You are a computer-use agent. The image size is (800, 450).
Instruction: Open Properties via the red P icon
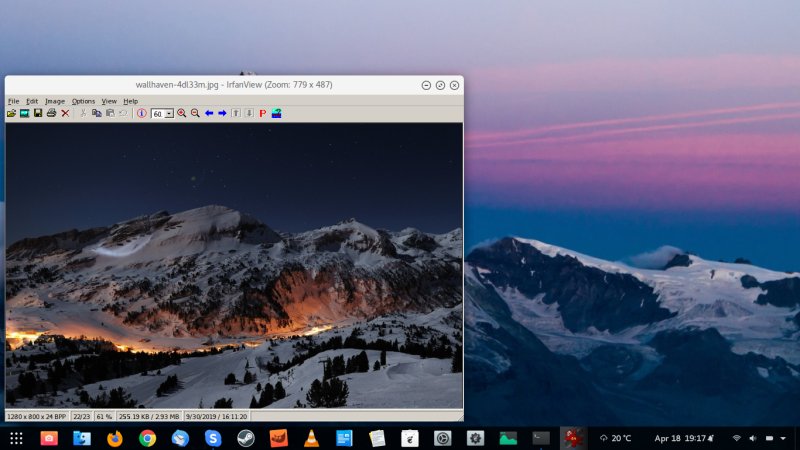pyautogui.click(x=263, y=113)
